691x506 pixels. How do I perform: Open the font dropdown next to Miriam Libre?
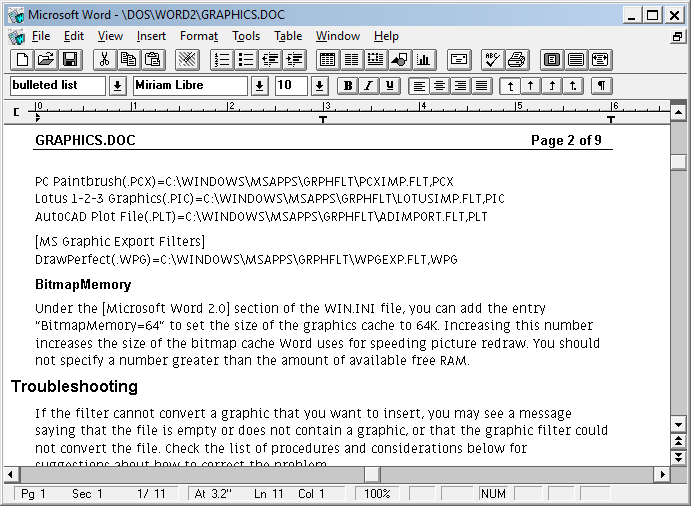coord(260,86)
